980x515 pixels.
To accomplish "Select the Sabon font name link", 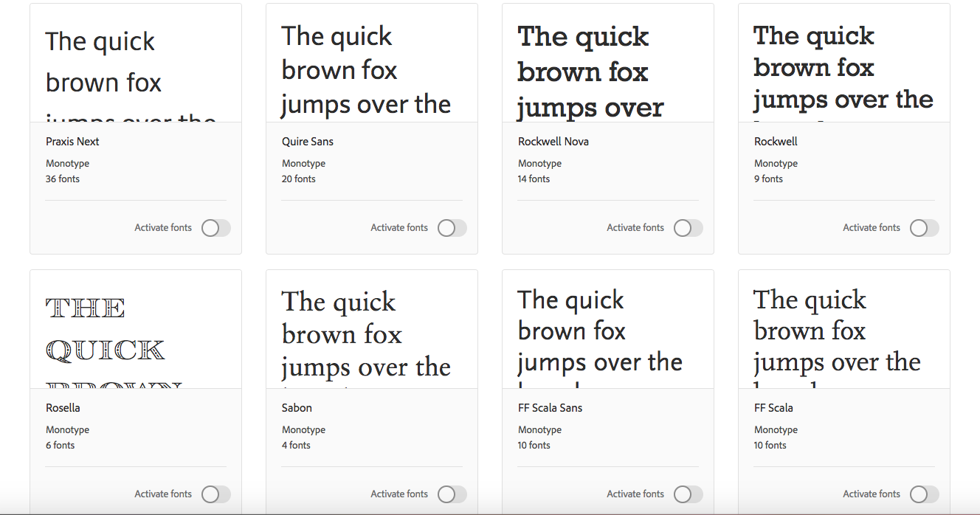I will click(x=297, y=408).
